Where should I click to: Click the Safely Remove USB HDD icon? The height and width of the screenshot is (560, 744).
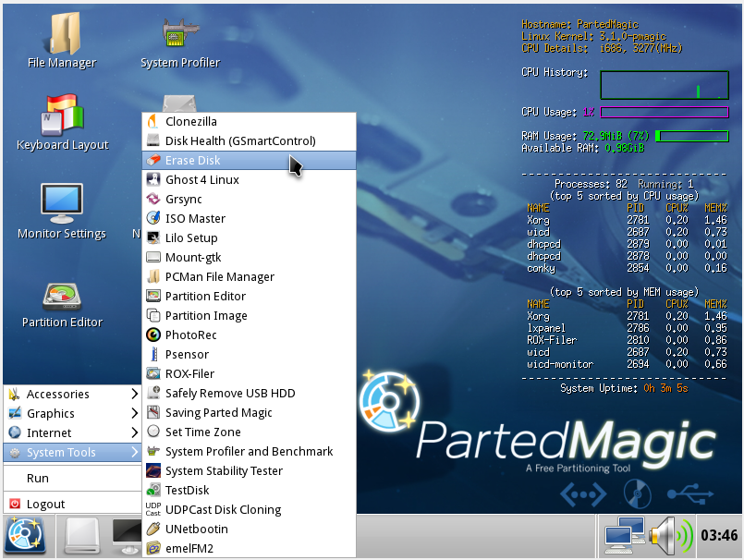click(x=152, y=393)
